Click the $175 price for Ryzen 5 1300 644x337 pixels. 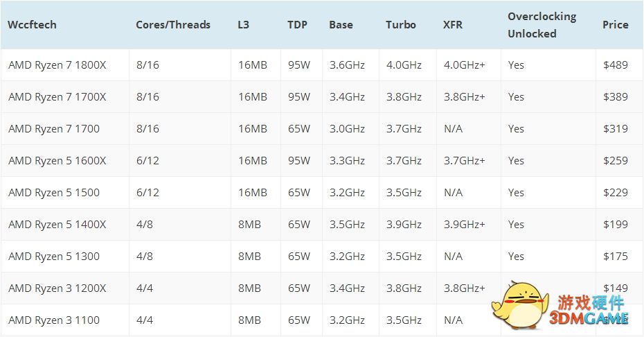(616, 257)
